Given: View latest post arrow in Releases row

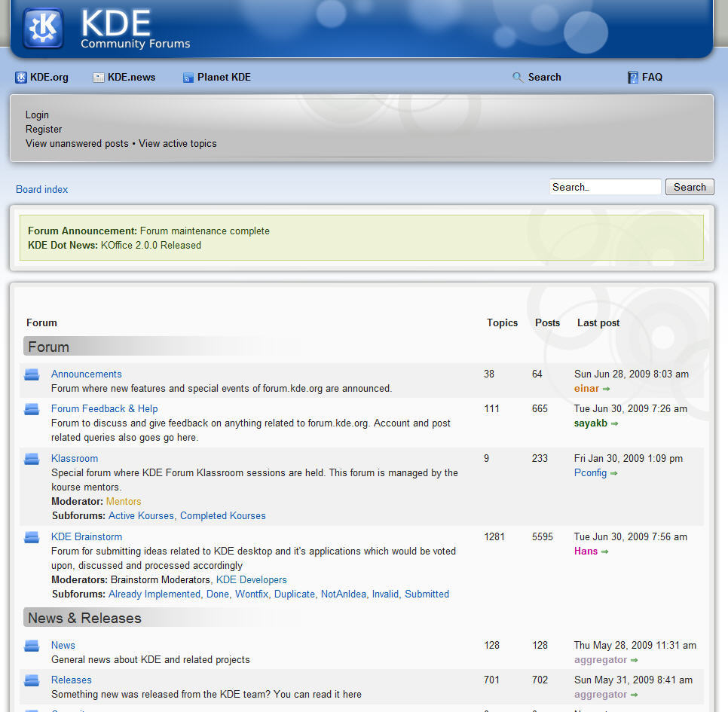Looking at the screenshot, I should [635, 695].
